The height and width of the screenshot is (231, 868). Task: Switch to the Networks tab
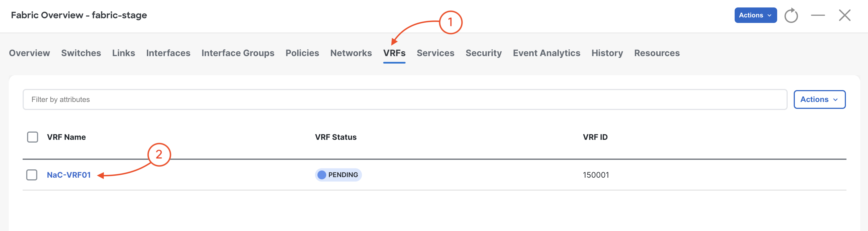[x=351, y=53]
